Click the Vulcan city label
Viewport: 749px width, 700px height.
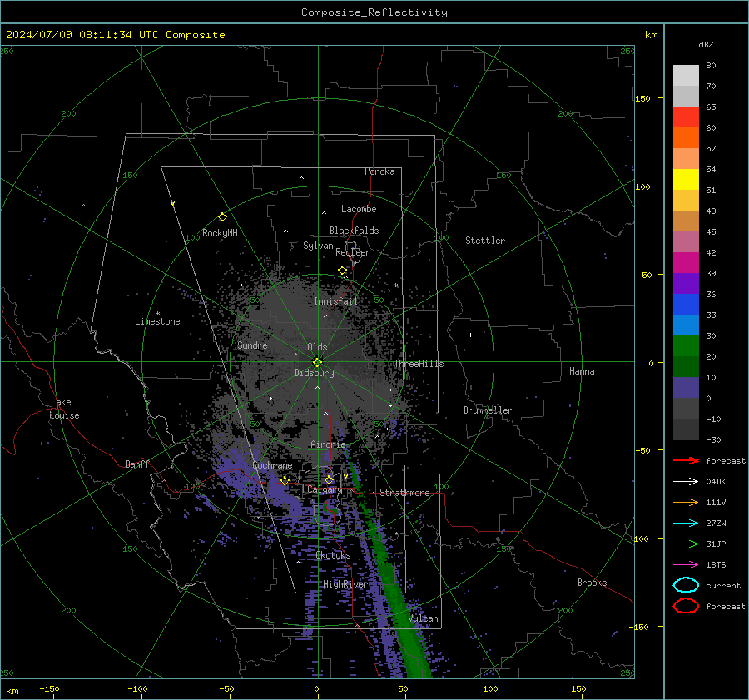424,618
